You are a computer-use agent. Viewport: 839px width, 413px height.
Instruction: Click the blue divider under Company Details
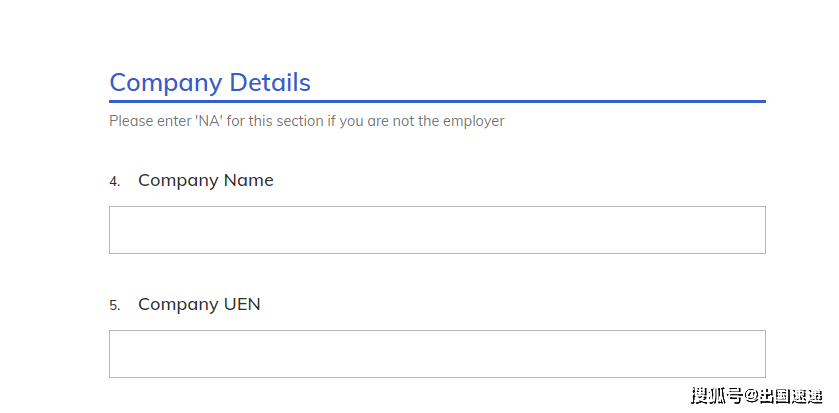click(x=437, y=101)
